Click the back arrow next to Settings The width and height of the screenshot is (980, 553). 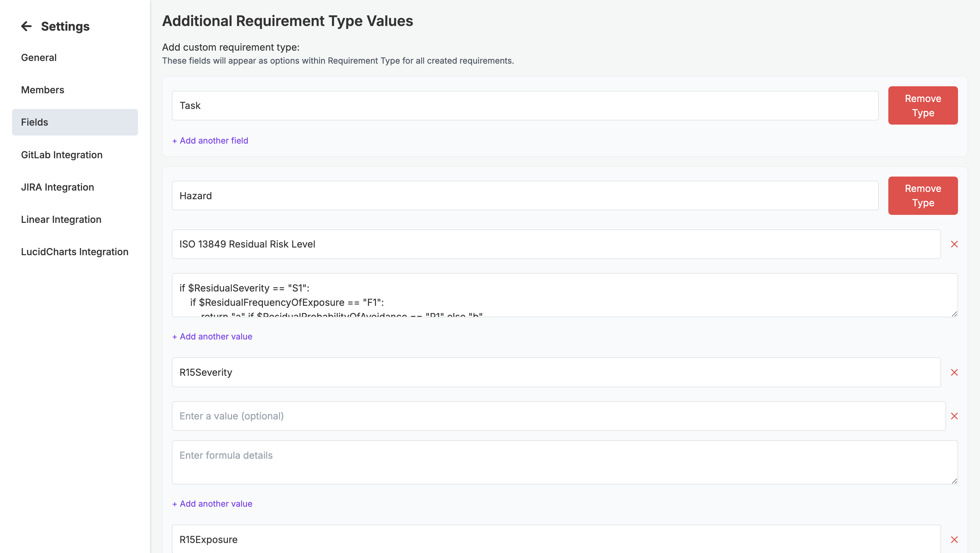coord(26,26)
